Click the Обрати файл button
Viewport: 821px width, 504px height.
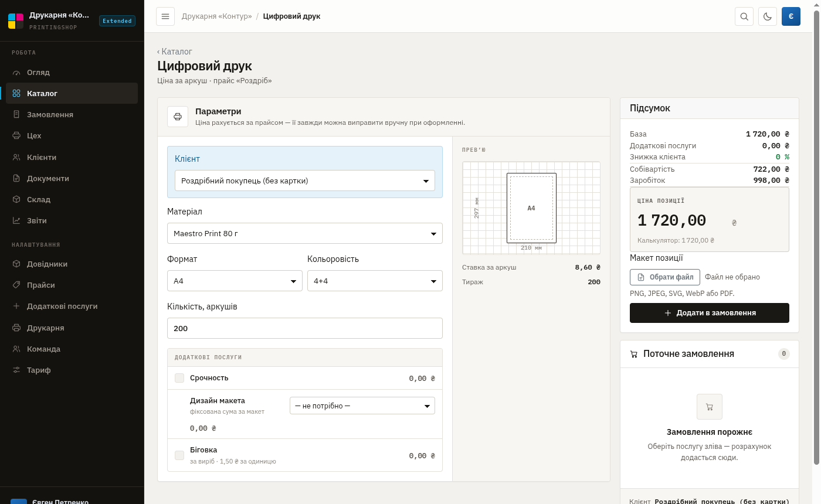point(665,277)
